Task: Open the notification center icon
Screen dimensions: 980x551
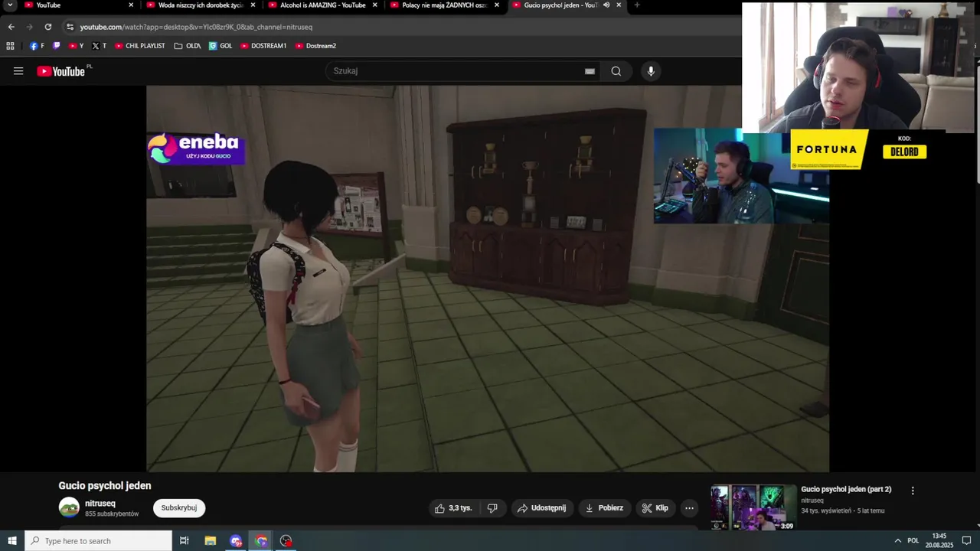Action: click(966, 541)
